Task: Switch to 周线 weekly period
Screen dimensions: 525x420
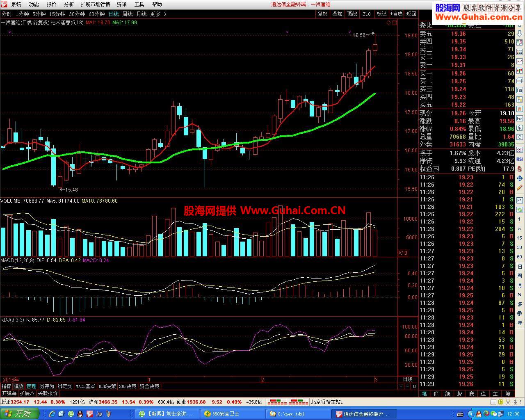Action: click(x=128, y=14)
